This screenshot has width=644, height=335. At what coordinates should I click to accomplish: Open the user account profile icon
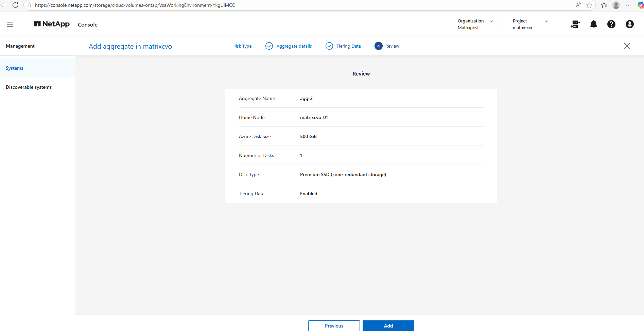pos(629,24)
